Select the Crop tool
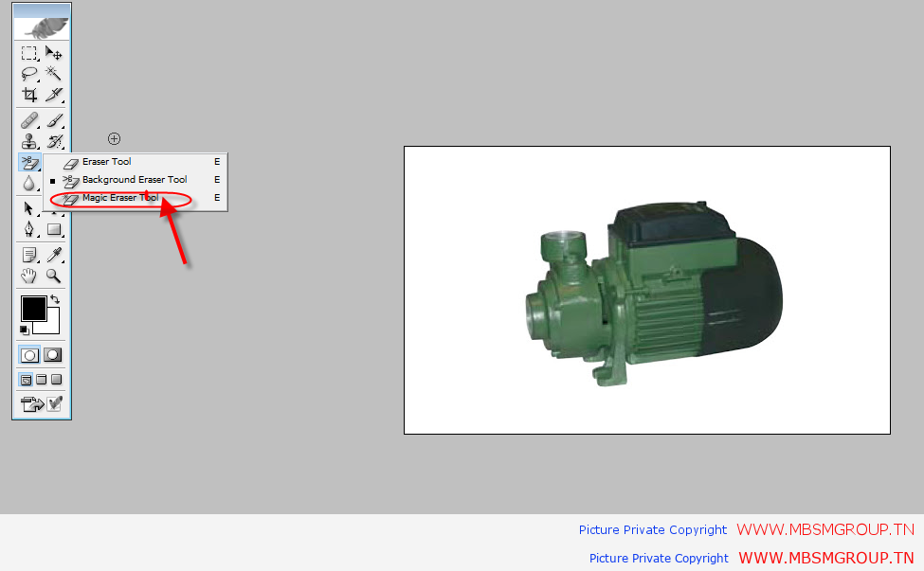The width and height of the screenshot is (924, 571). [28, 95]
